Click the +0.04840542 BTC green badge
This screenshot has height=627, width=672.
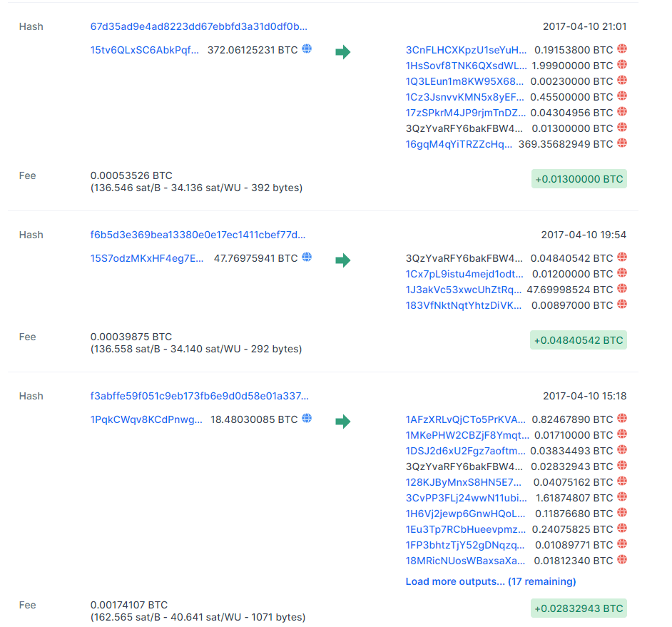click(579, 340)
